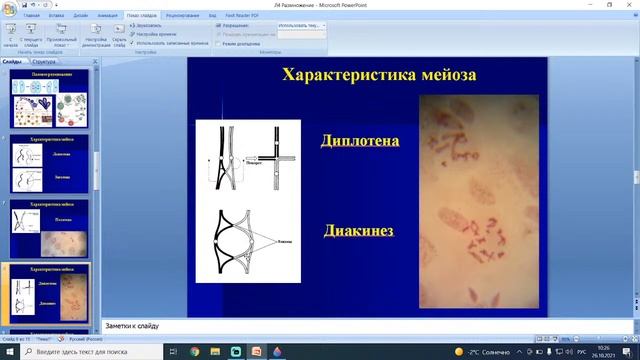Open weather widget -2°C Солнечно
Viewport: 640px width, 360px height.
[482, 352]
